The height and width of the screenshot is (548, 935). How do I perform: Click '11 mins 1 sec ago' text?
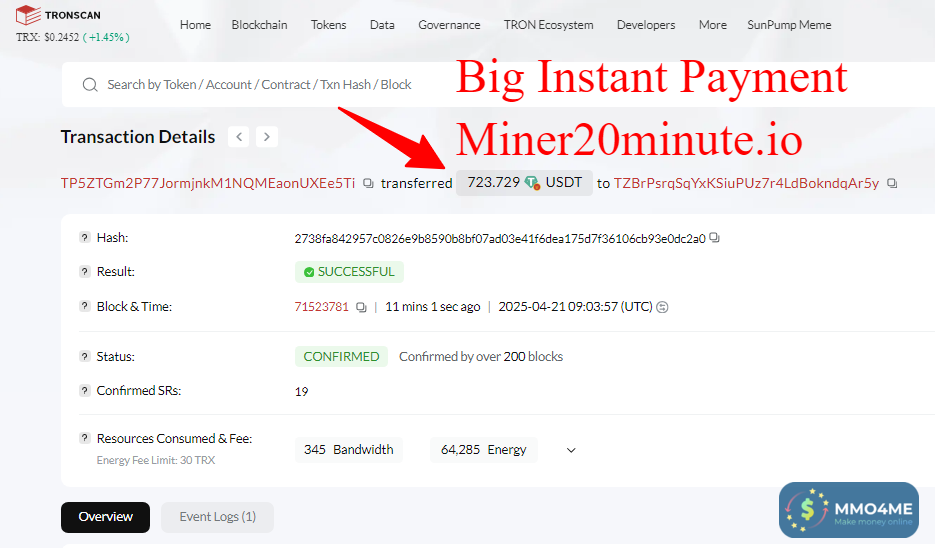pos(432,306)
